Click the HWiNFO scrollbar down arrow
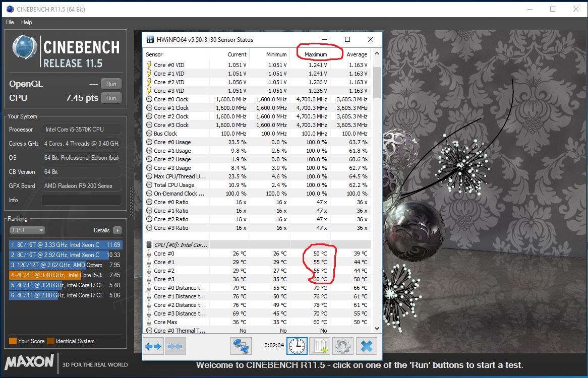The image size is (588, 378). point(377,329)
